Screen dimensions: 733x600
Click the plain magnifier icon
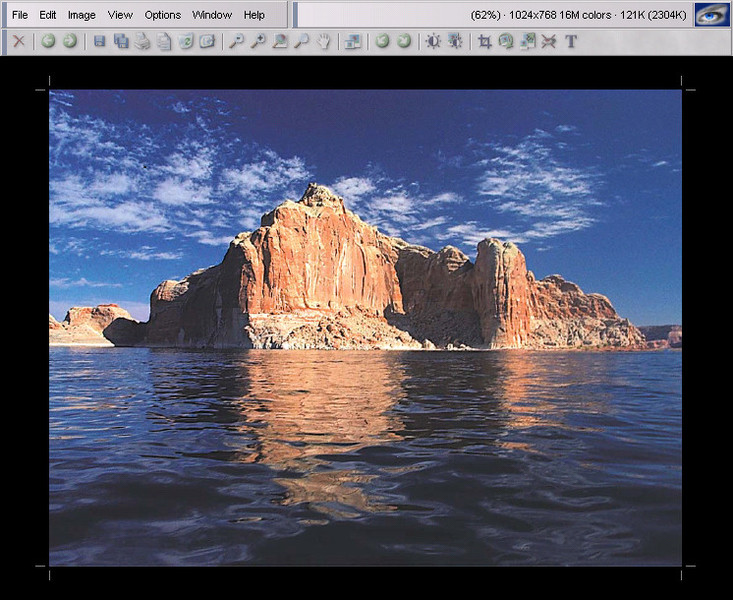(301, 41)
